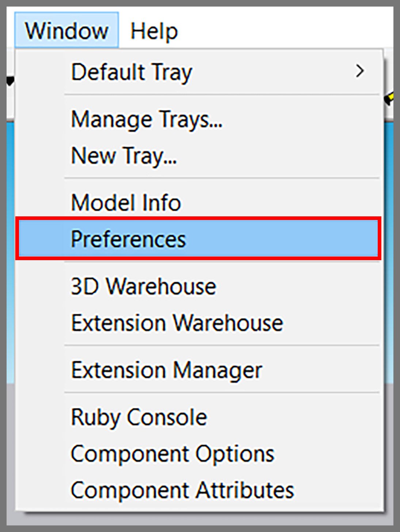Open the Preferences menu entry
This screenshot has height=532, width=400.
[x=198, y=239]
